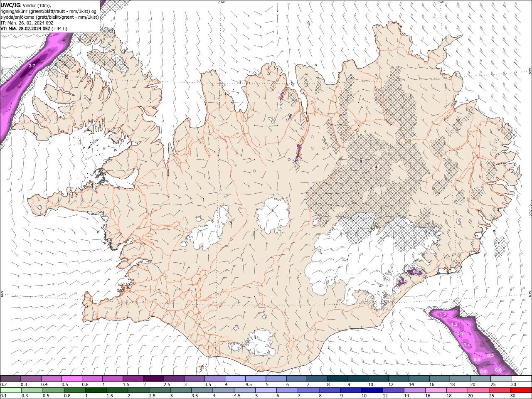Click the 18 label under the upper legend bar
The width and height of the screenshot is (532, 399).
[452, 384]
